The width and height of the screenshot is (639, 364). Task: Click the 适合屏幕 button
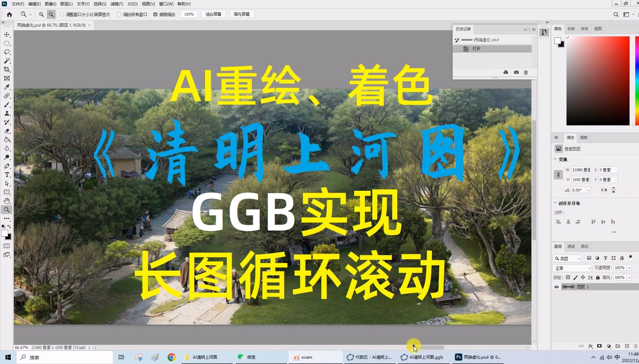[213, 14]
